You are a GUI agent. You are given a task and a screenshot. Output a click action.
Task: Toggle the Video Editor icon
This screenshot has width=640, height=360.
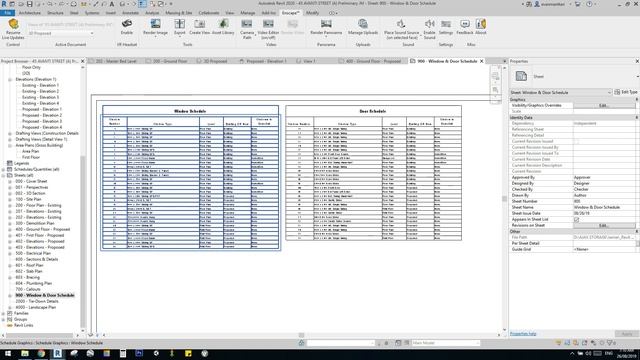point(268,24)
